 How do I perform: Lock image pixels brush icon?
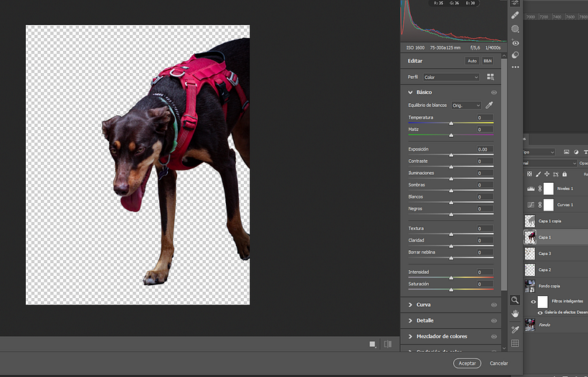538,174
